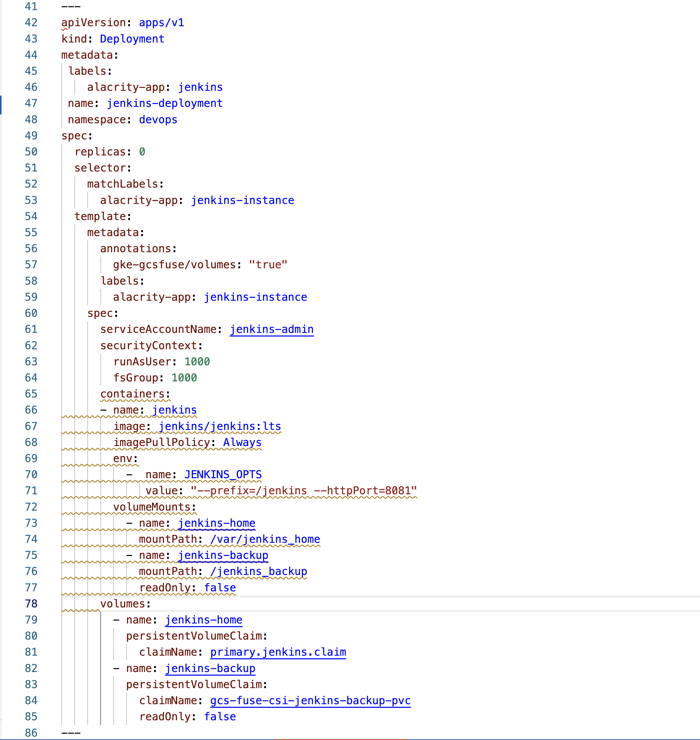Follow the JENKINS_OPTS env variable link
Screen dimensions: 700x740
[223, 474]
